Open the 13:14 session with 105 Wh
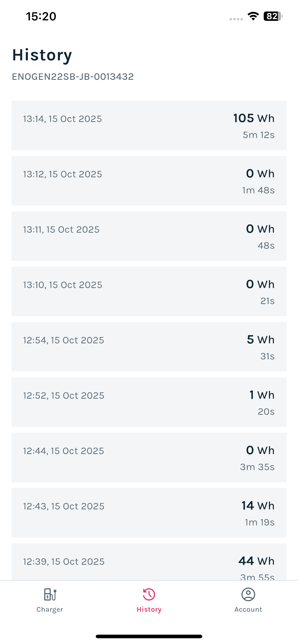The width and height of the screenshot is (298, 644). [149, 126]
